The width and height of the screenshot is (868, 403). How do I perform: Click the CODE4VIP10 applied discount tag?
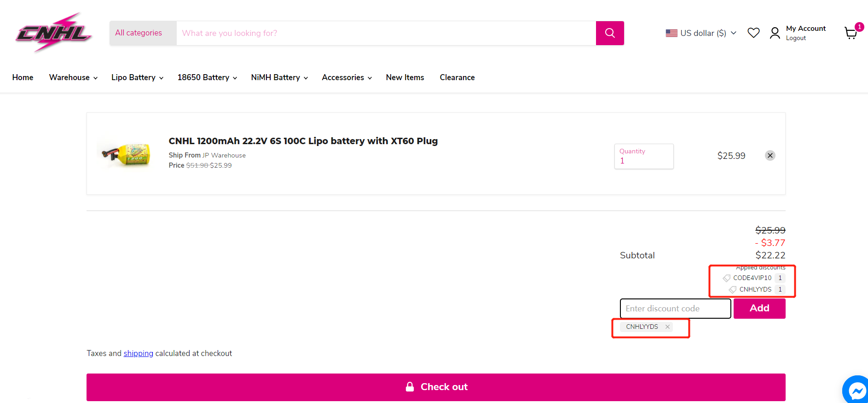(x=752, y=278)
